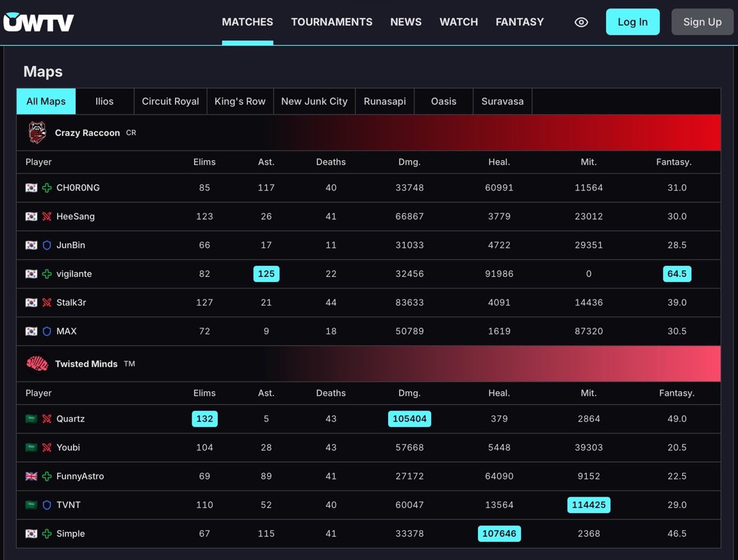Open player Simple's profile link
The height and width of the screenshot is (560, 738).
(70, 534)
